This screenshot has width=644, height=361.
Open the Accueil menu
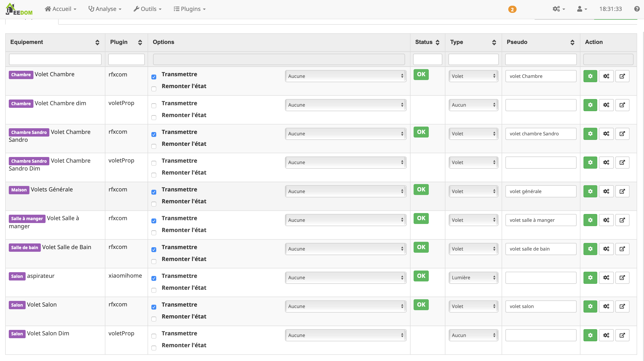click(x=61, y=9)
